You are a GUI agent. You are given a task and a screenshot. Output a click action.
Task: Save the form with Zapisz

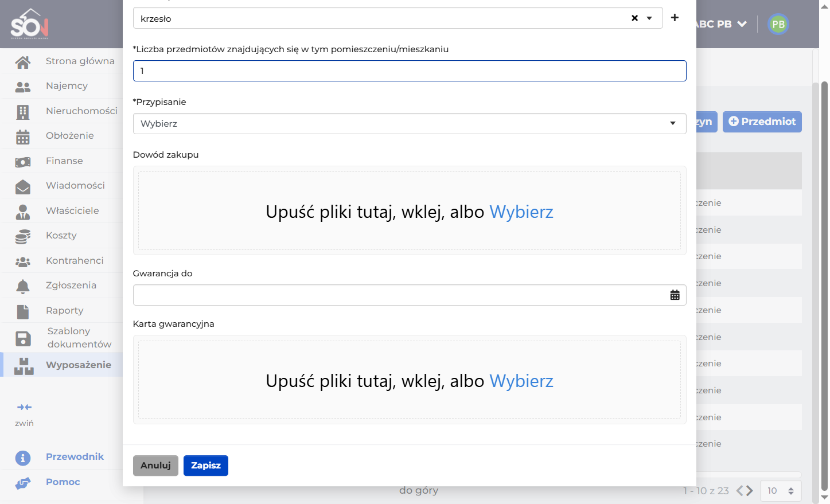(206, 466)
